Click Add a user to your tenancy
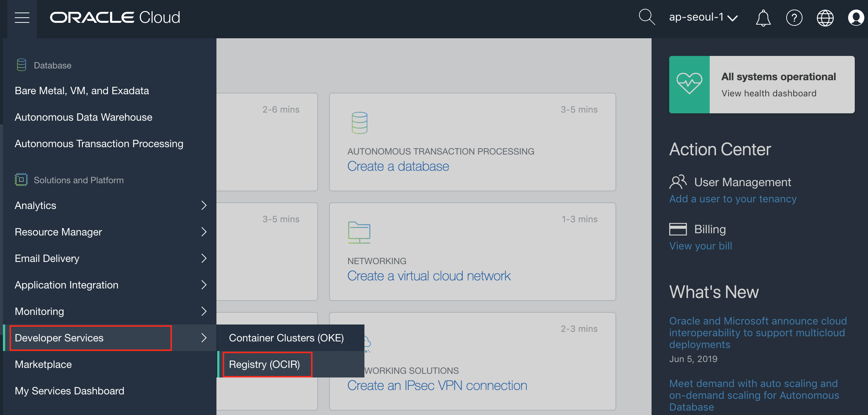 click(x=733, y=199)
